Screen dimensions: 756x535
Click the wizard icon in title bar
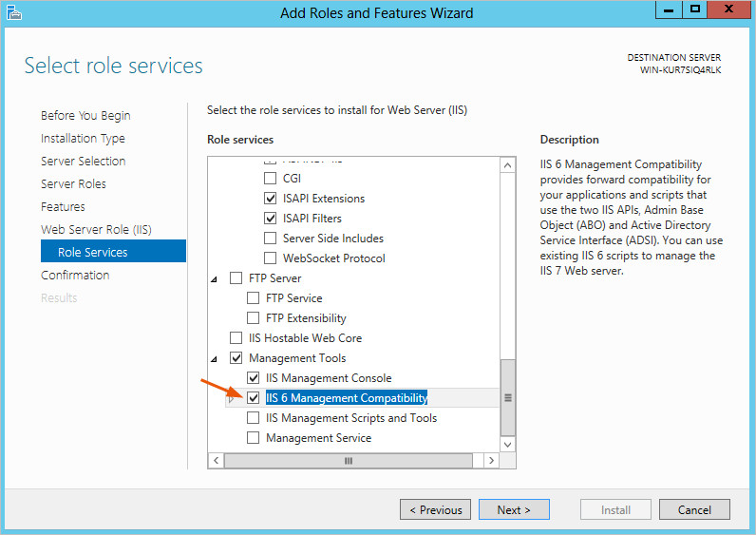coord(13,13)
